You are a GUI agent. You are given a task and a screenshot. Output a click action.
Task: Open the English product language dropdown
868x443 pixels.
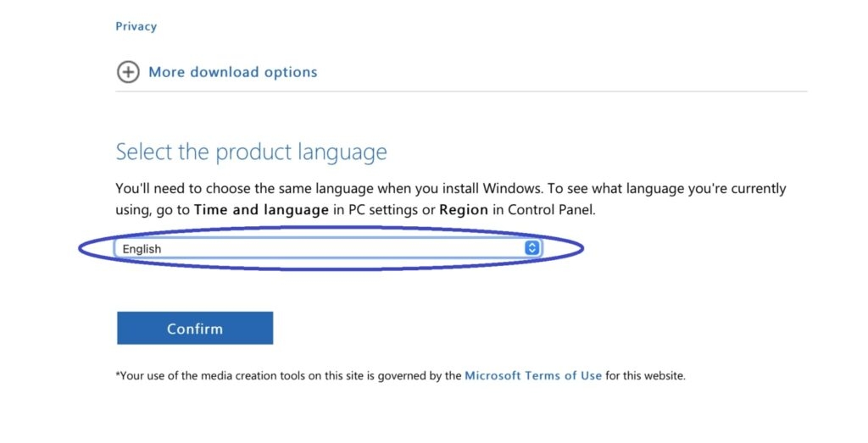[327, 248]
